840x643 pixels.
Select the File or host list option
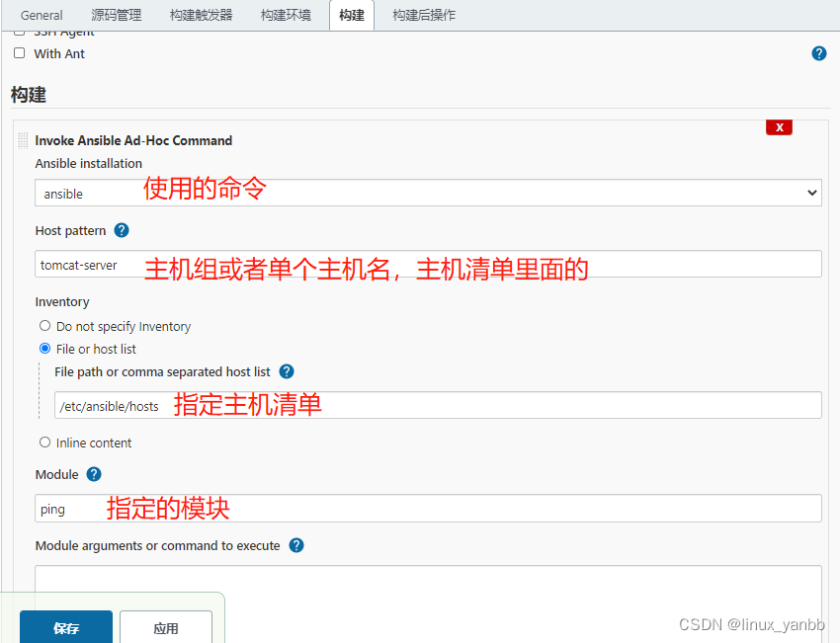click(x=44, y=349)
